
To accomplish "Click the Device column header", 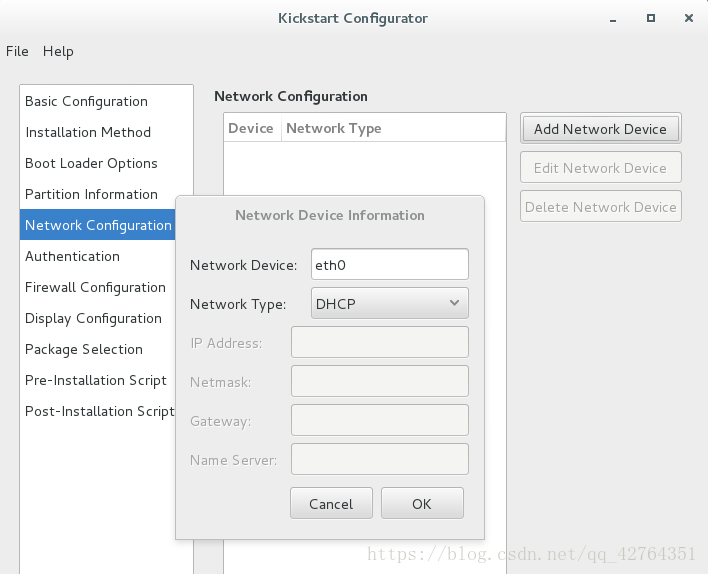I will tap(252, 128).
